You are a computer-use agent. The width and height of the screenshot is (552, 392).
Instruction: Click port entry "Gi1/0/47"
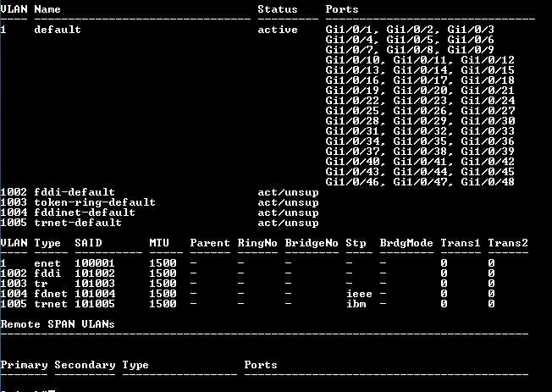420,182
